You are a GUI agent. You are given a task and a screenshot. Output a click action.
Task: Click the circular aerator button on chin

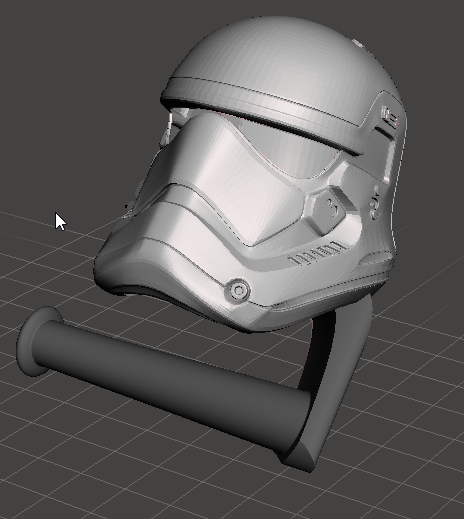pos(238,290)
